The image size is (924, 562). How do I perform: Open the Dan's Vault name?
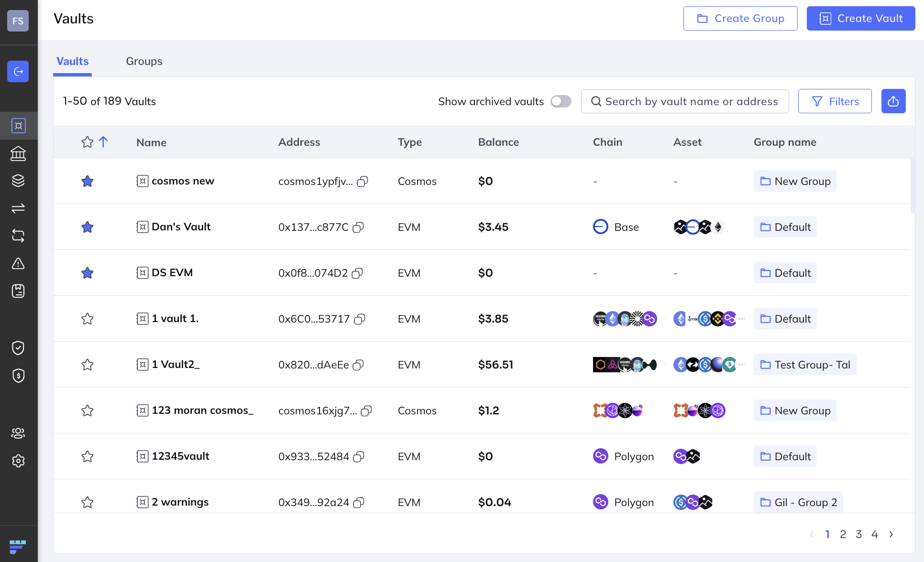(181, 227)
